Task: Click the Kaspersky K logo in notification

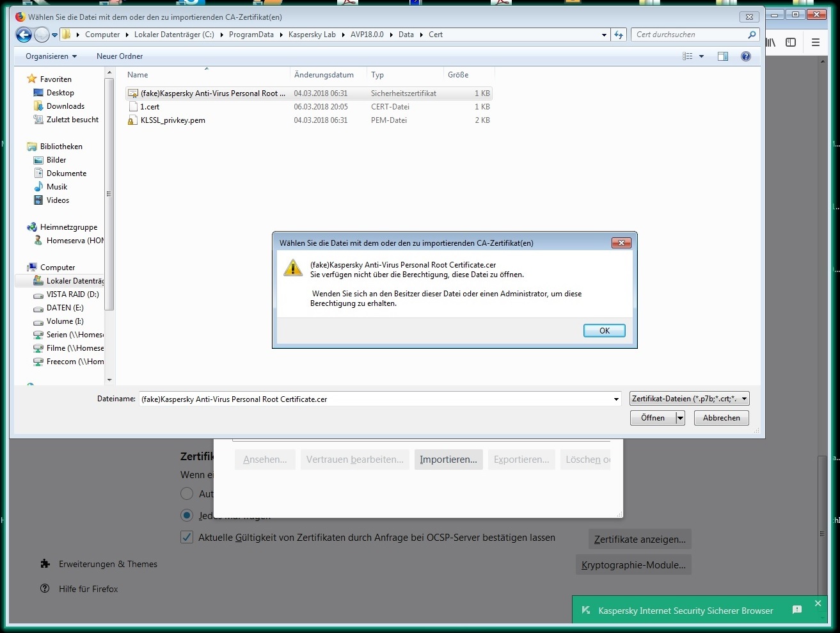Action: point(585,611)
